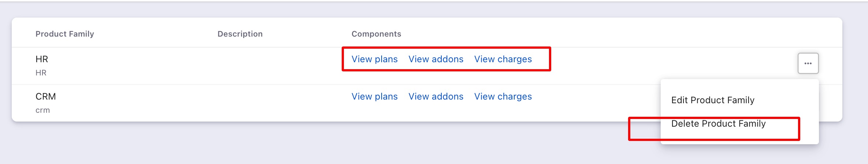The height and width of the screenshot is (164, 868).
Task: Open the HR row more-actions ellipsis button
Action: 808,63
